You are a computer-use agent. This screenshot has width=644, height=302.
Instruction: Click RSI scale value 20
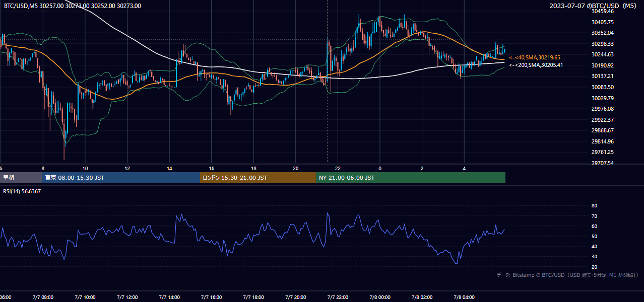point(594,267)
